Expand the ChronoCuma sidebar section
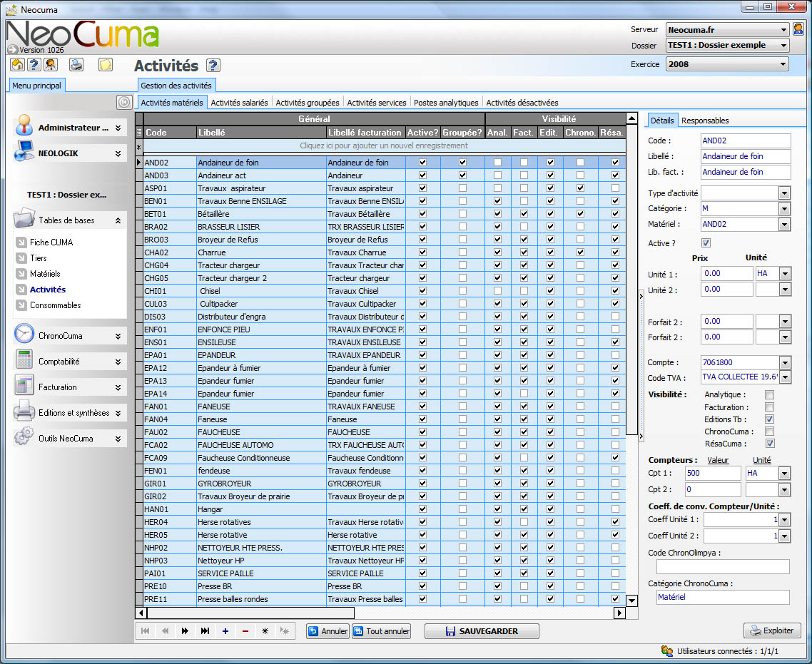 tap(118, 336)
